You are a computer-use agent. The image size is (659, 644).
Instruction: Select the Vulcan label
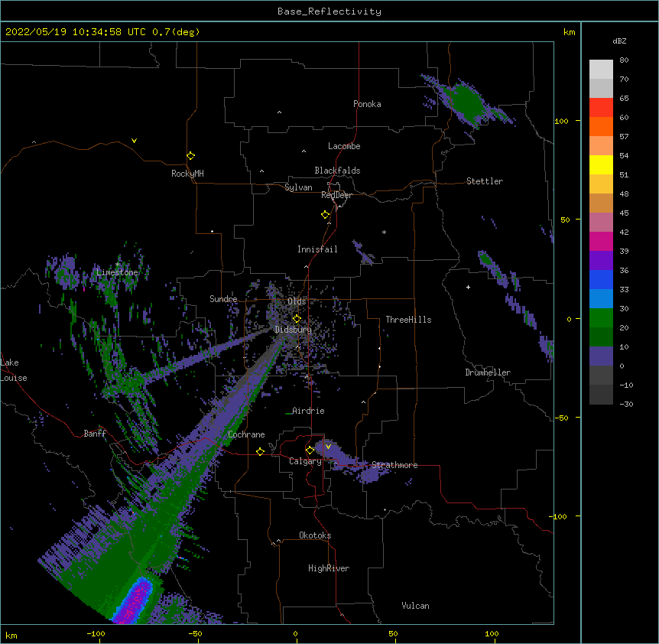(x=415, y=606)
